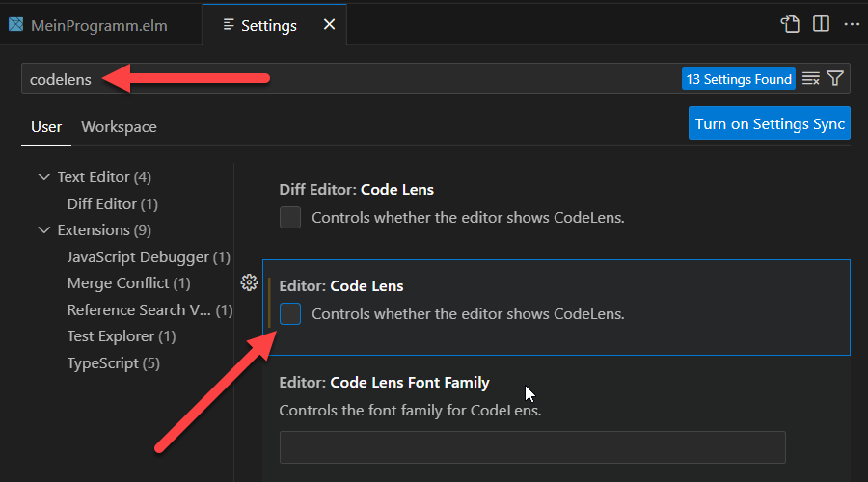The height and width of the screenshot is (482, 868).
Task: Click 'Controls the font family for CodeLens.' text
Action: [x=410, y=411]
